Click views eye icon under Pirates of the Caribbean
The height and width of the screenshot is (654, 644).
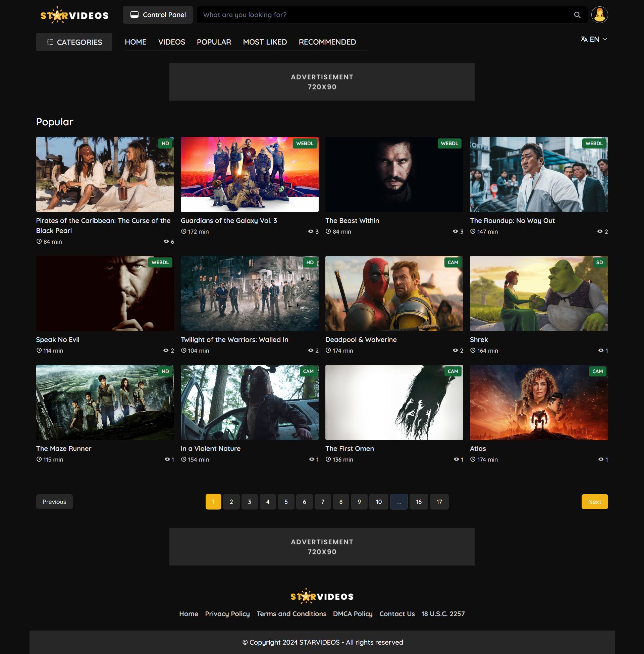coord(166,241)
